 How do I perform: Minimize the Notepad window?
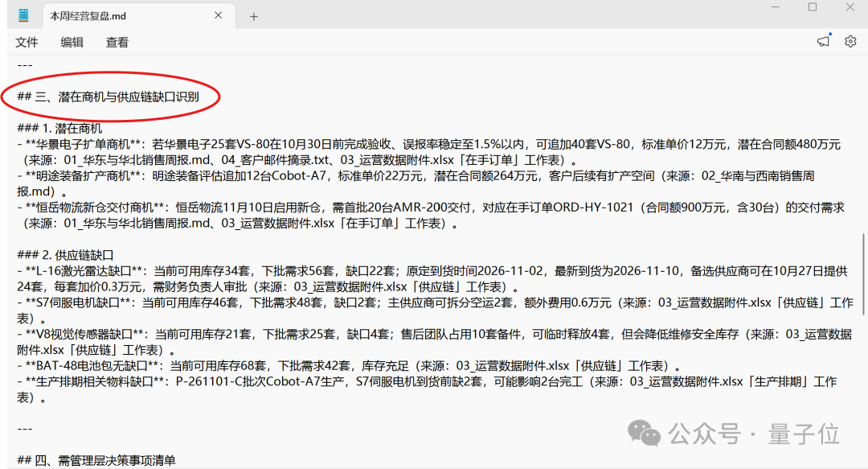click(776, 7)
